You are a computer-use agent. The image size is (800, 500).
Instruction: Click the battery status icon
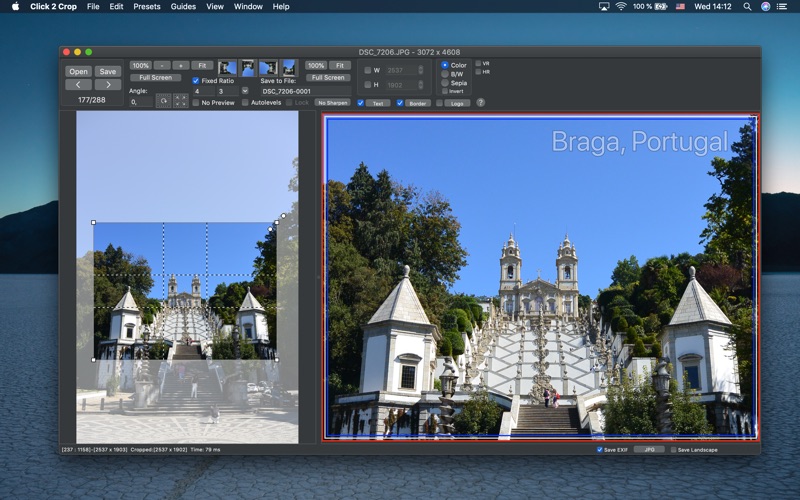click(x=661, y=7)
